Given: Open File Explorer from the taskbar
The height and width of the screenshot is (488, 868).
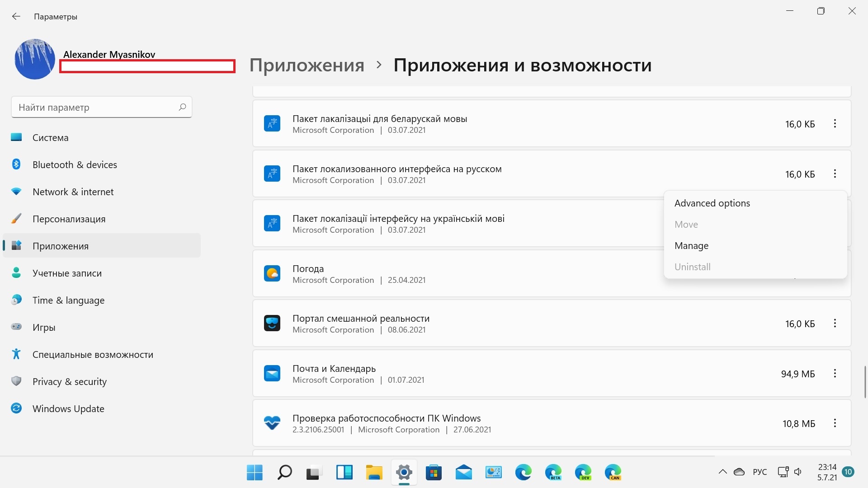Looking at the screenshot, I should [374, 472].
